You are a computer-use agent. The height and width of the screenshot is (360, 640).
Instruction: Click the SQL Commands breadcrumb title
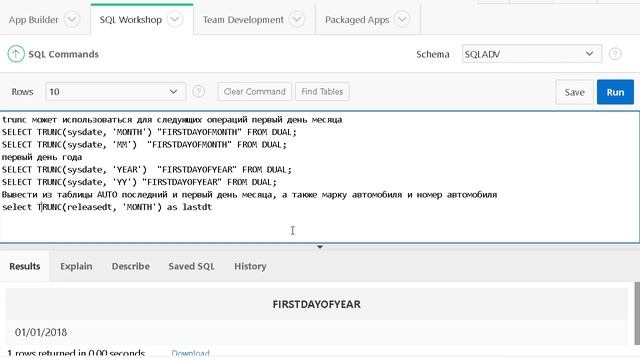63,54
